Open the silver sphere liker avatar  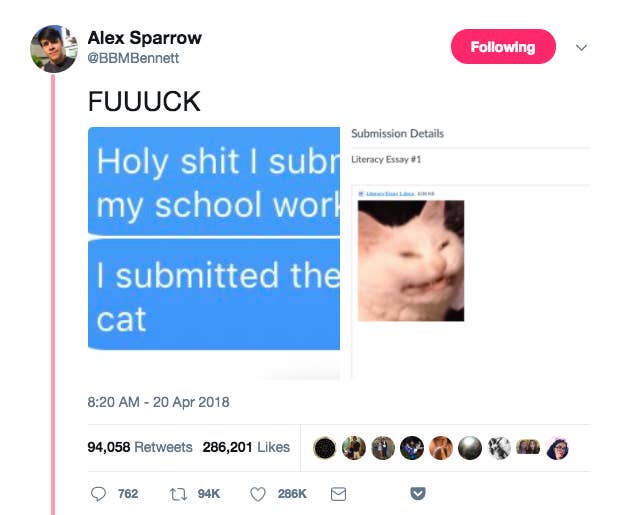click(470, 448)
